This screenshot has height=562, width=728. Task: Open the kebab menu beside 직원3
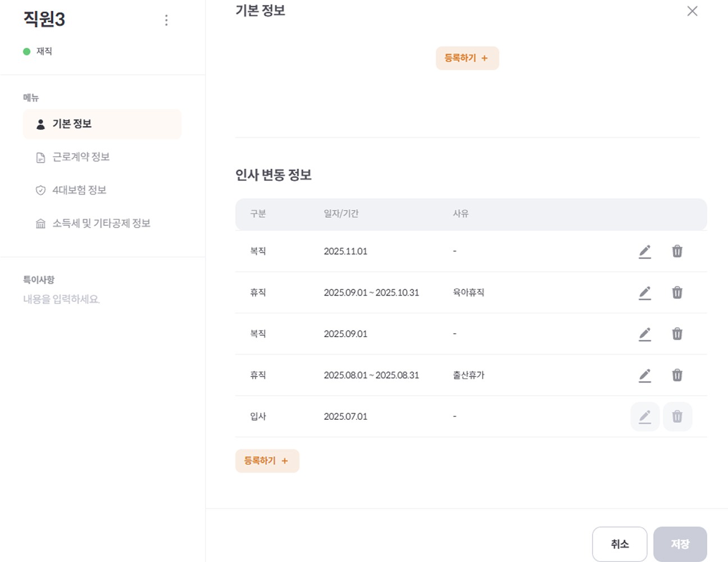[166, 20]
